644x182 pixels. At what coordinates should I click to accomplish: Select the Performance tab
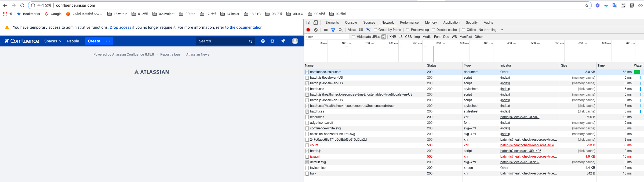(409, 23)
